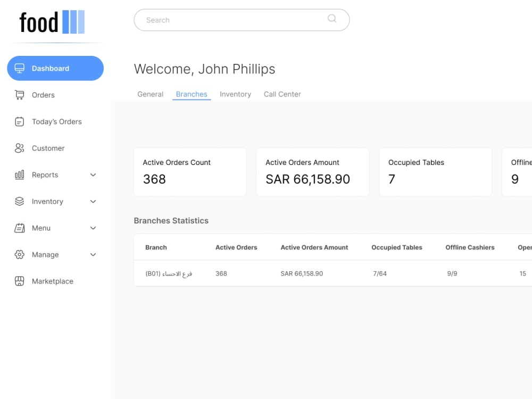Switch to the Inventory tab
532x399 pixels.
(x=235, y=94)
